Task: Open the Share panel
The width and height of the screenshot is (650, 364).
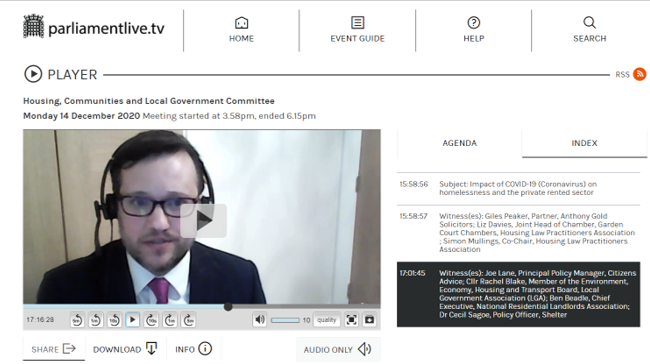Action: pyautogui.click(x=54, y=349)
